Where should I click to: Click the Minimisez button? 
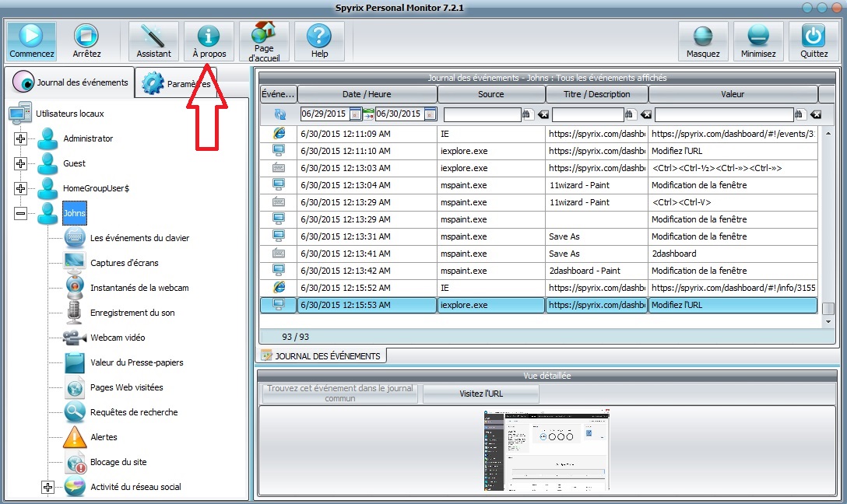758,41
